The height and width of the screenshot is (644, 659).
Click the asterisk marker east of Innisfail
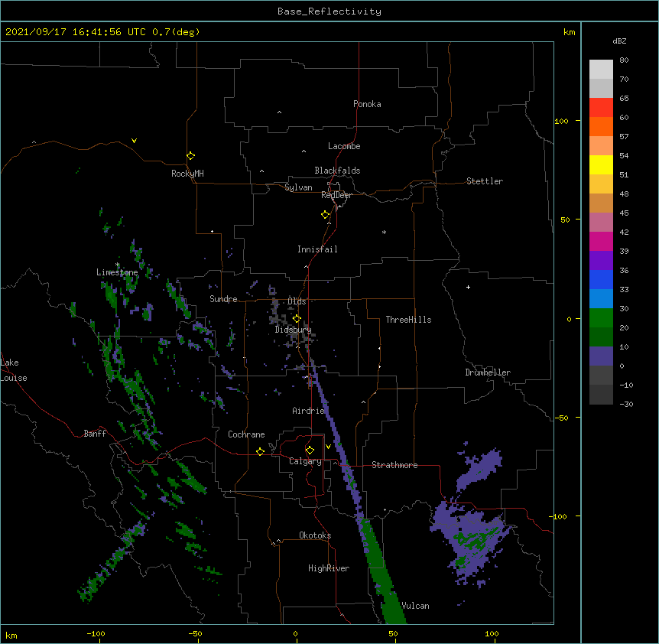pyautogui.click(x=384, y=232)
